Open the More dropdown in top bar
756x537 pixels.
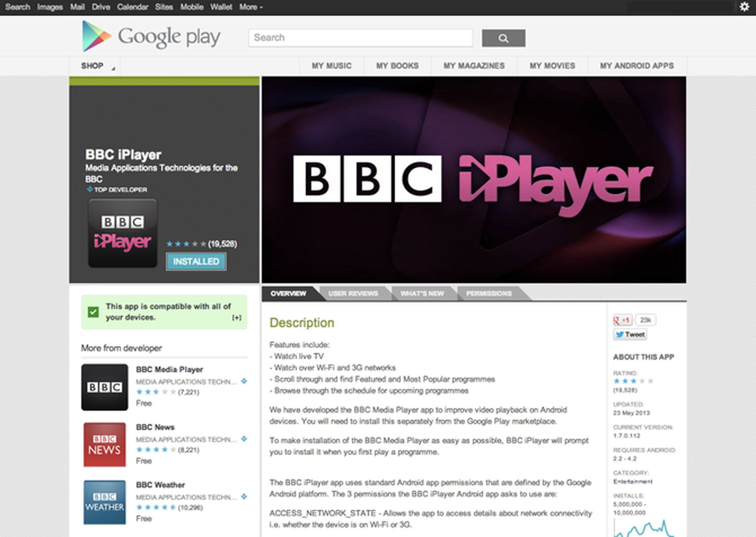coord(251,7)
